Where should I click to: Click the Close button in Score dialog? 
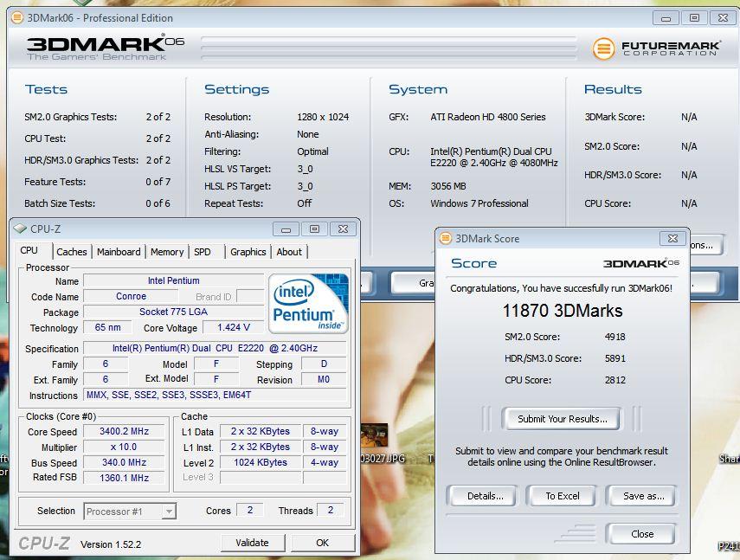(642, 534)
